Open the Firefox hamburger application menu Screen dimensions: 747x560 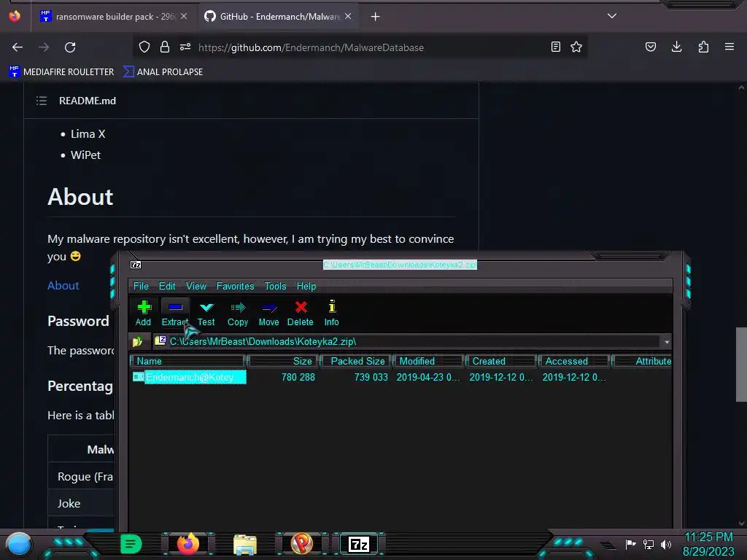click(x=729, y=47)
